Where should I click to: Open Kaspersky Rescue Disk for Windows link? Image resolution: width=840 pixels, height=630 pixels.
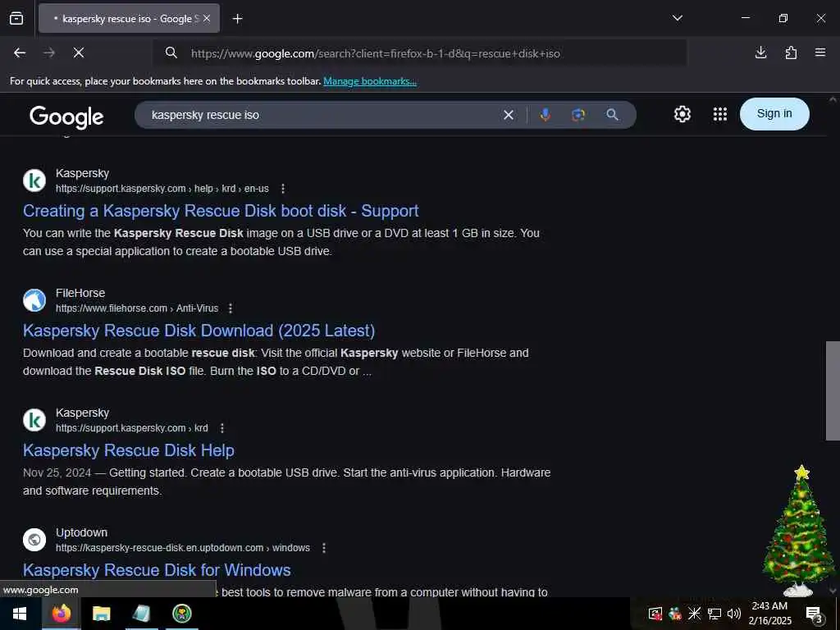[x=157, y=570]
